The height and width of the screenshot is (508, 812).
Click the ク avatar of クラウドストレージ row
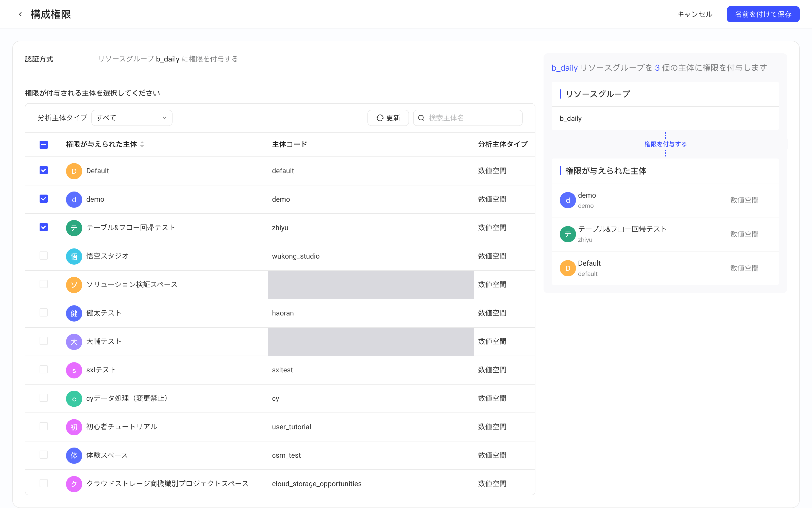point(74,484)
